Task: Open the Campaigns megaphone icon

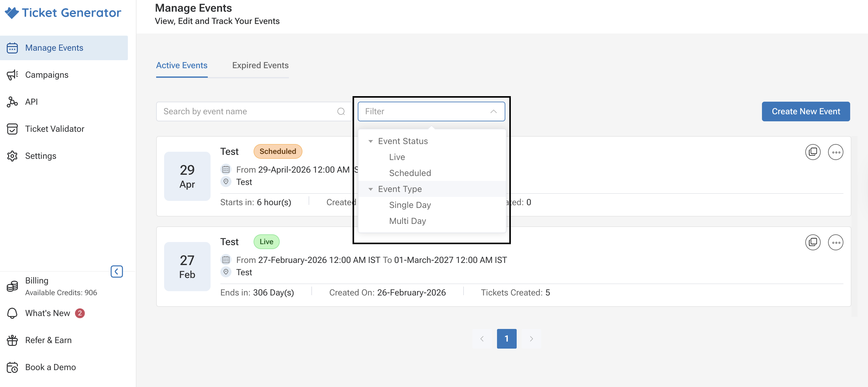Action: [13, 75]
